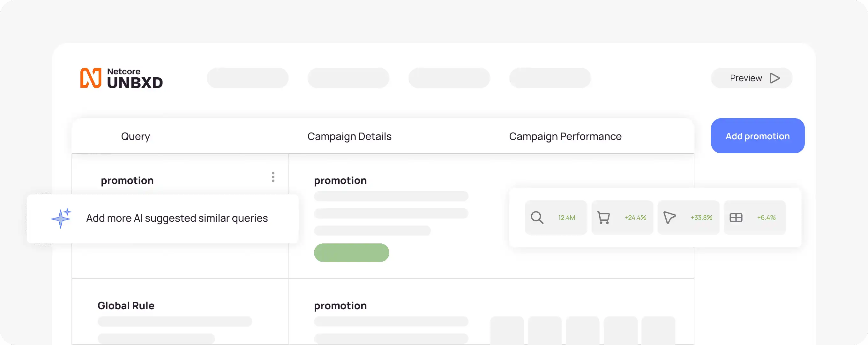868x345 pixels.
Task: Click the +24.4% cart metric value
Action: coord(635,218)
